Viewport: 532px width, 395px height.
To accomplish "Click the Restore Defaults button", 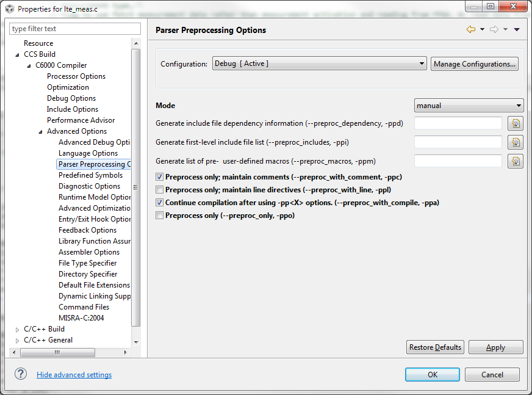I will (435, 347).
